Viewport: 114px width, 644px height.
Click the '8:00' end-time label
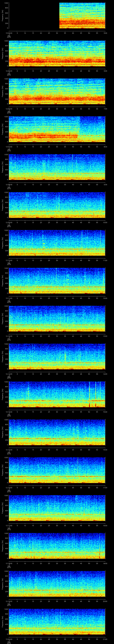coord(105,147)
